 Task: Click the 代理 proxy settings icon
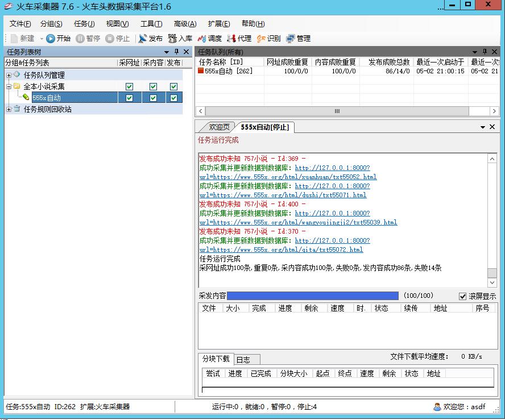pos(239,39)
